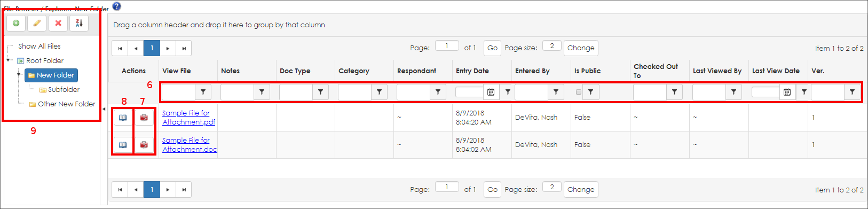Click Notes column filter icon
The image size is (868, 209).
[262, 92]
